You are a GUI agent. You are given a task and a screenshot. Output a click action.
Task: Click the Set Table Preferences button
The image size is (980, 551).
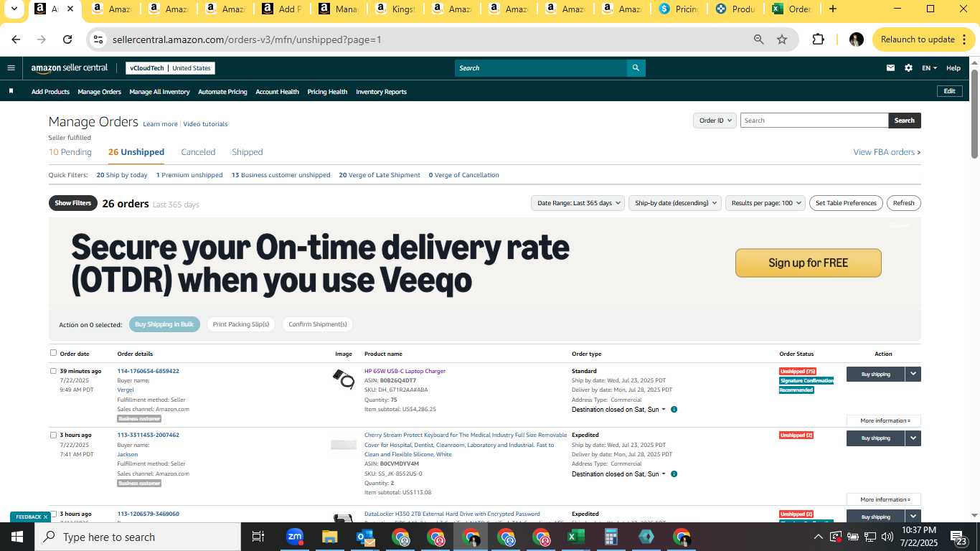coord(846,203)
